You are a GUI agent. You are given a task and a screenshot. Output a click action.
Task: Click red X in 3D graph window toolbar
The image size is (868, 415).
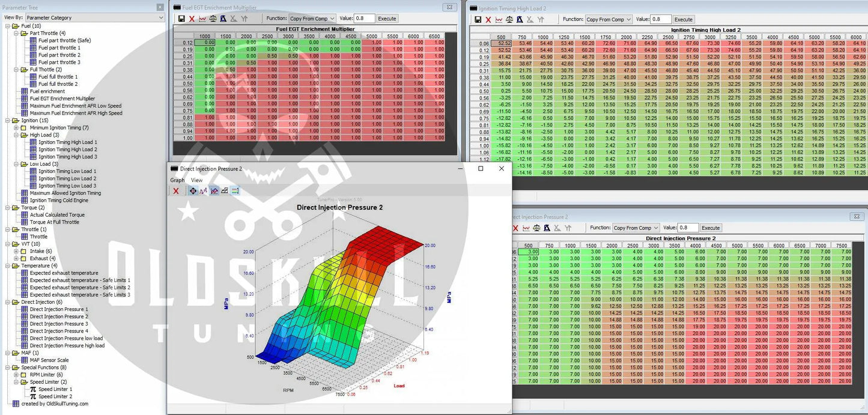(176, 191)
